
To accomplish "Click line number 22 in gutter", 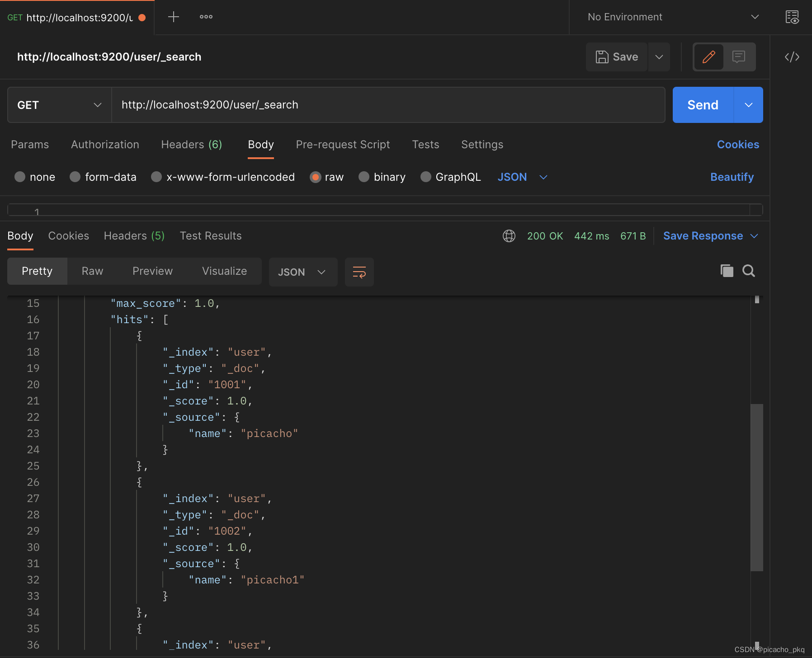I will click(x=33, y=417).
